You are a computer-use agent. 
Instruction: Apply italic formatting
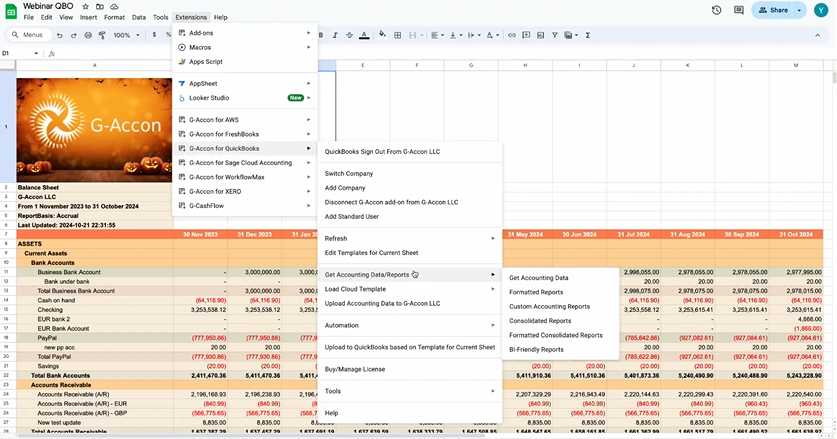coord(335,35)
